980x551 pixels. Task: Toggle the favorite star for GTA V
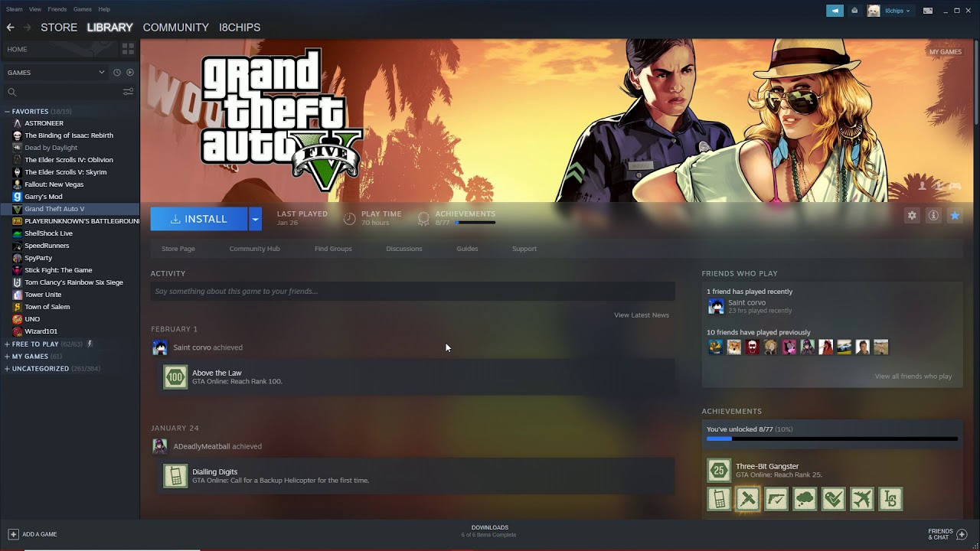955,216
